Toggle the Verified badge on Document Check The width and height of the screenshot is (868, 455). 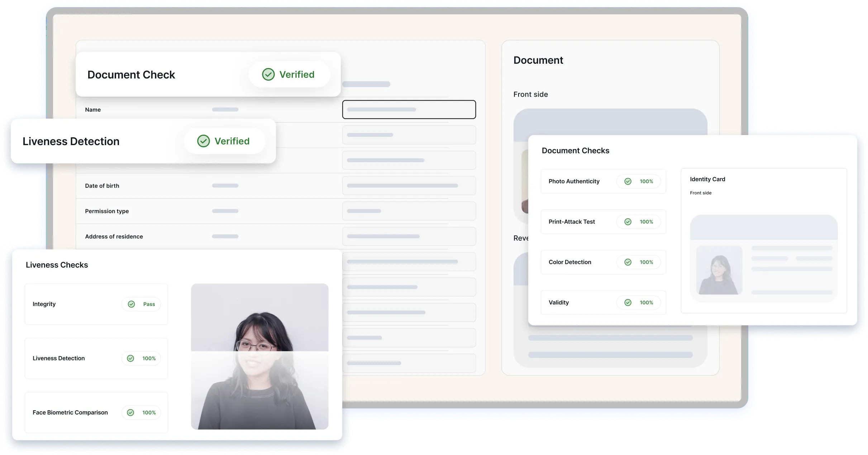point(289,75)
